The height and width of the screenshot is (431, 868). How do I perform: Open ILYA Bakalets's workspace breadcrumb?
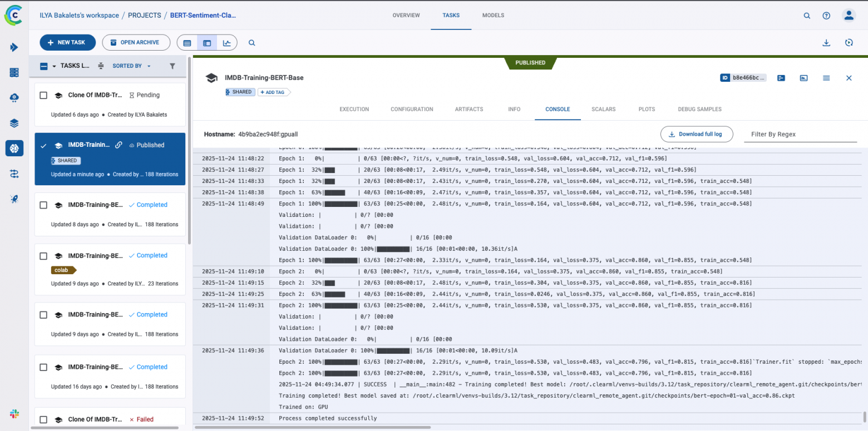(x=79, y=16)
